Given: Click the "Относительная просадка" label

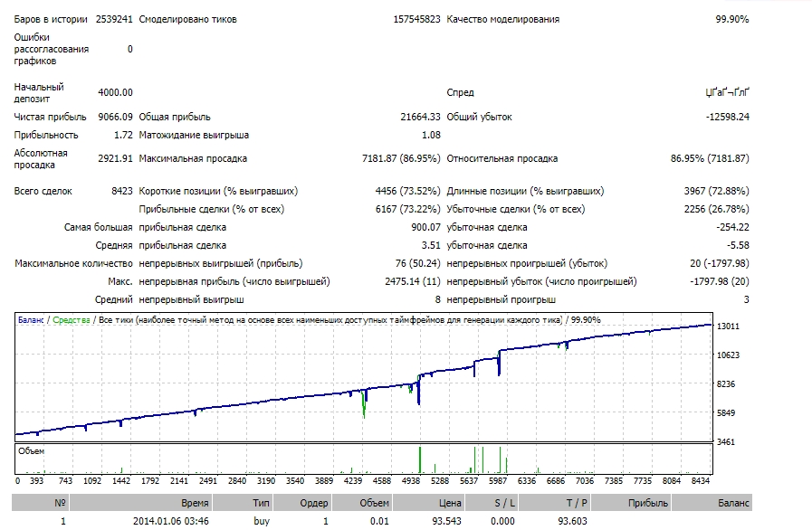Looking at the screenshot, I should click(502, 158).
